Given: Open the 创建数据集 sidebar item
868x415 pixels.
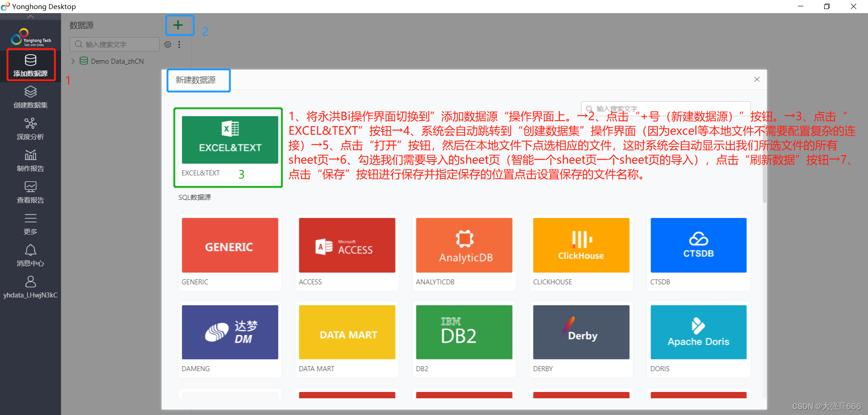Looking at the screenshot, I should [x=30, y=97].
